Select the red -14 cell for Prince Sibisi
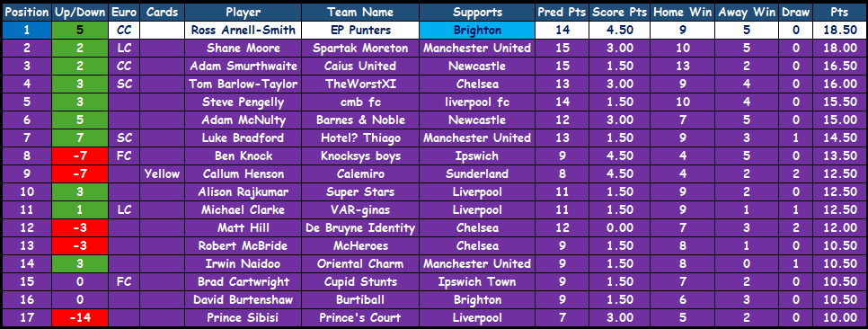The image size is (868, 329). 80,318
